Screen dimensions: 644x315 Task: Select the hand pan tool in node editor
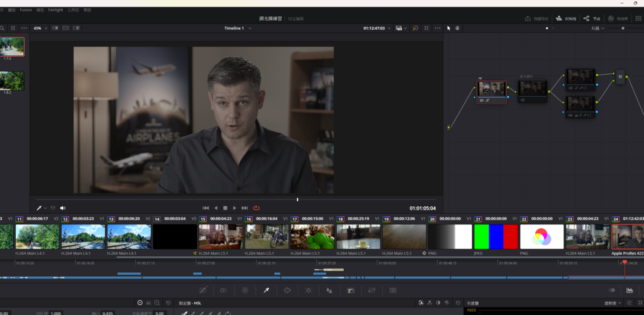[x=457, y=28]
